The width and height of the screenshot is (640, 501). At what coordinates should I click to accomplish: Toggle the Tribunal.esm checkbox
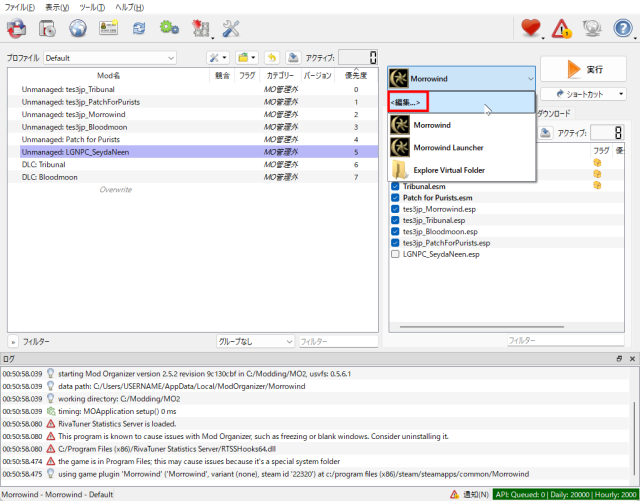[x=395, y=187]
